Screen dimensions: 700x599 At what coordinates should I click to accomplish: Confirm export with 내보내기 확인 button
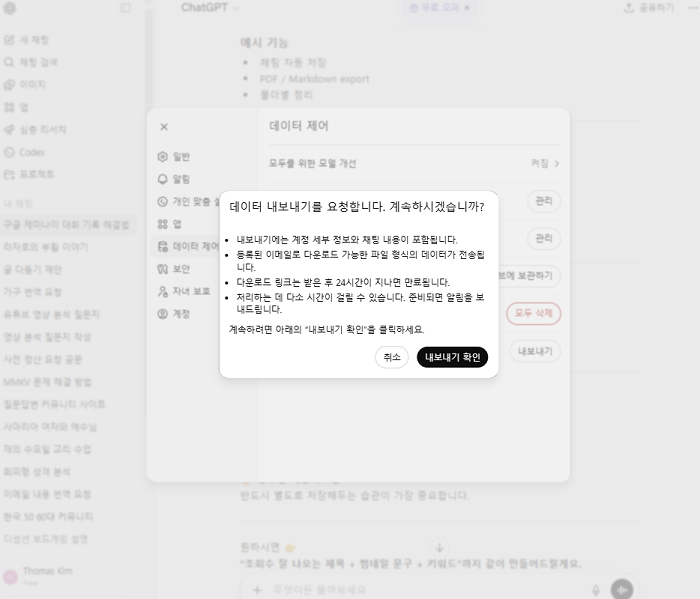pyautogui.click(x=452, y=357)
